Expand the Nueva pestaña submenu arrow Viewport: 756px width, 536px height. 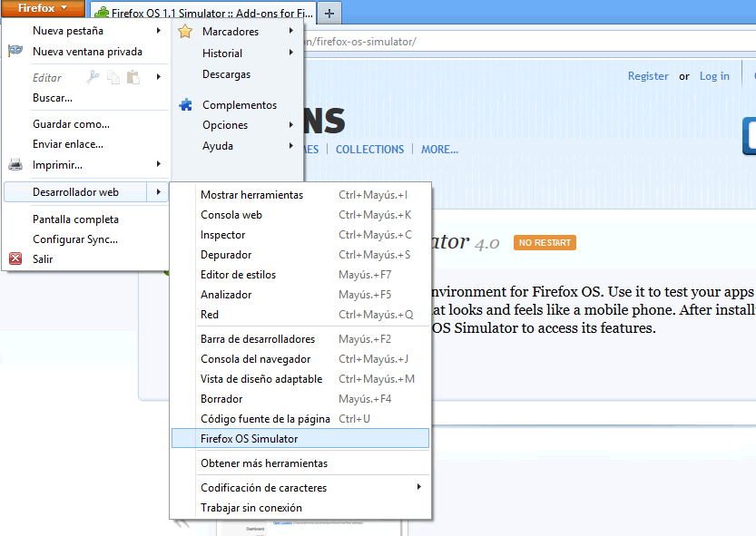coord(159,30)
